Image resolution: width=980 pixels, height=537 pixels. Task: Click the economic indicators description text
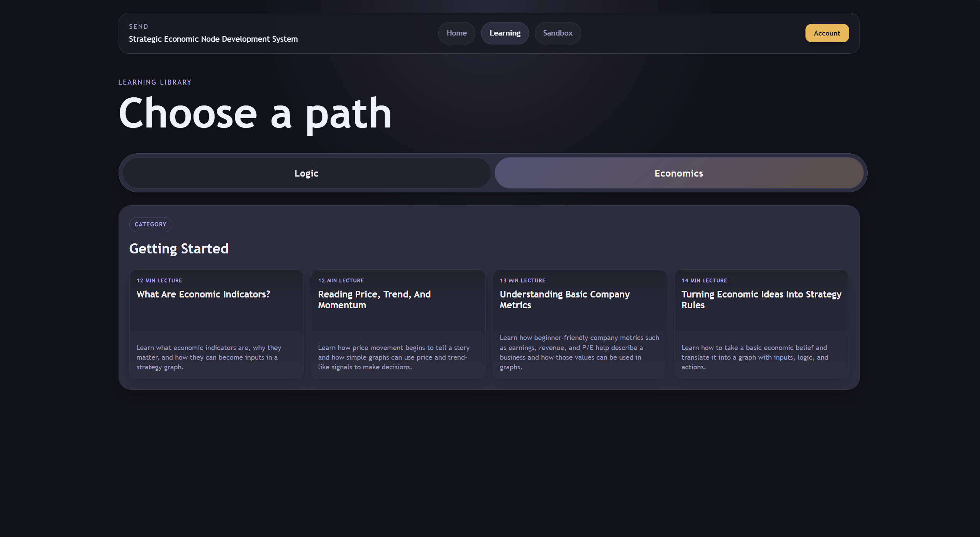tap(209, 357)
